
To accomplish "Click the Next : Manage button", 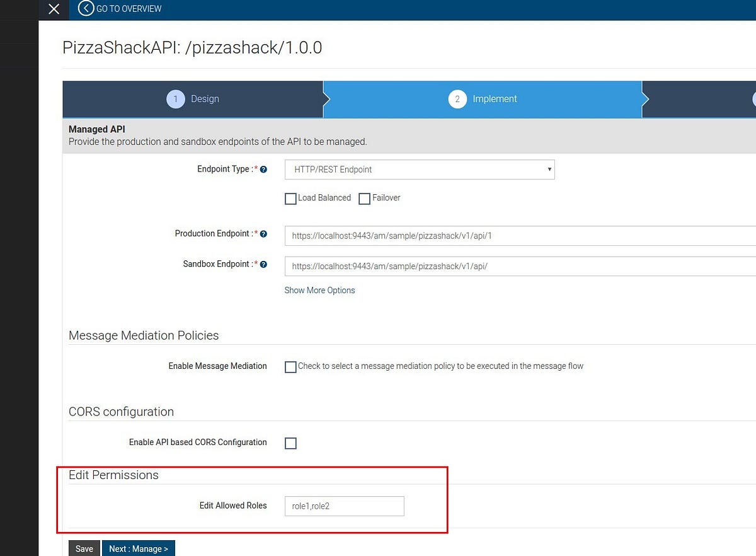I will pos(139,548).
